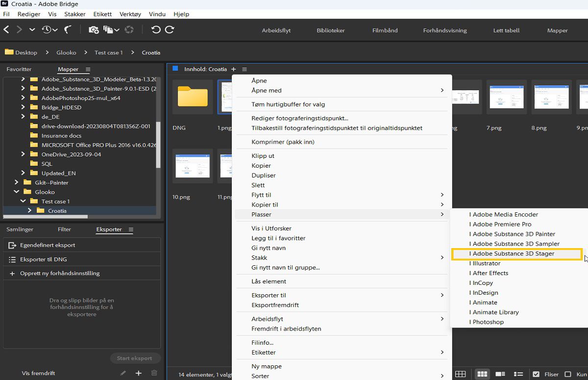The image size is (588, 380).
Task: Click the Eksporter til DNG list icon
Action: [12, 259]
